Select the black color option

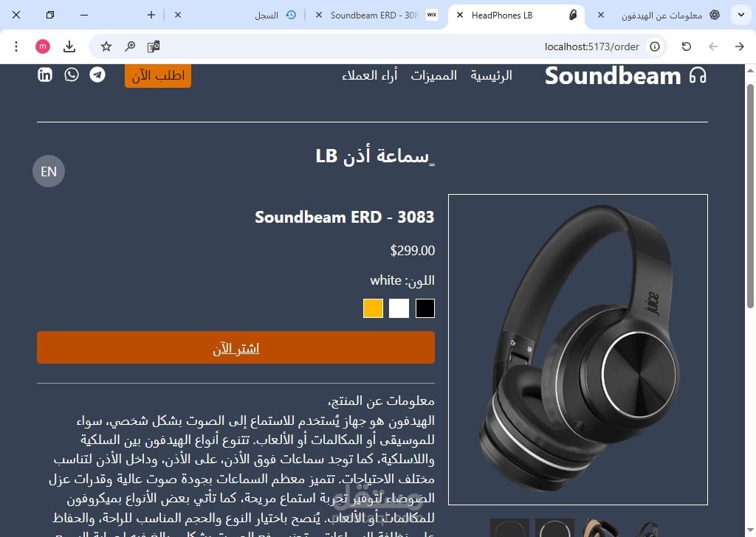pos(425,308)
